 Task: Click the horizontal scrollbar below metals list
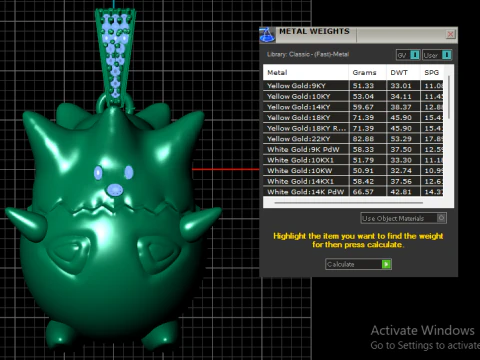coord(349,202)
